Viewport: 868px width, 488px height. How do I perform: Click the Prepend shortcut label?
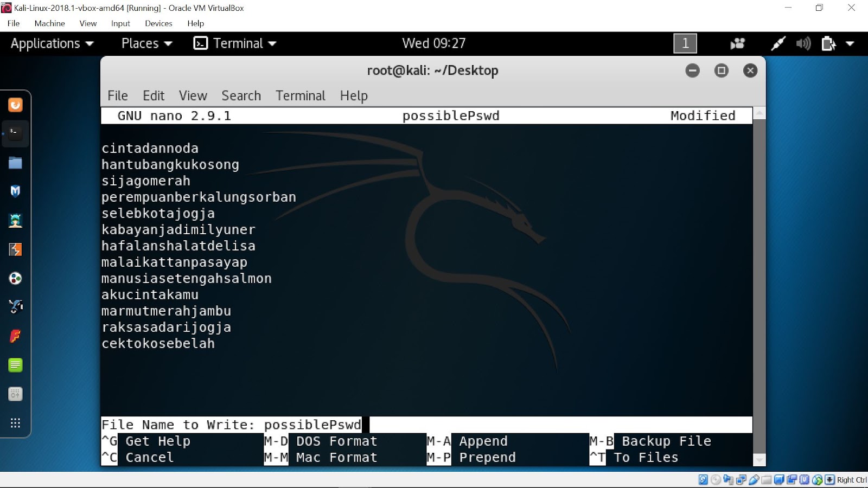click(488, 458)
